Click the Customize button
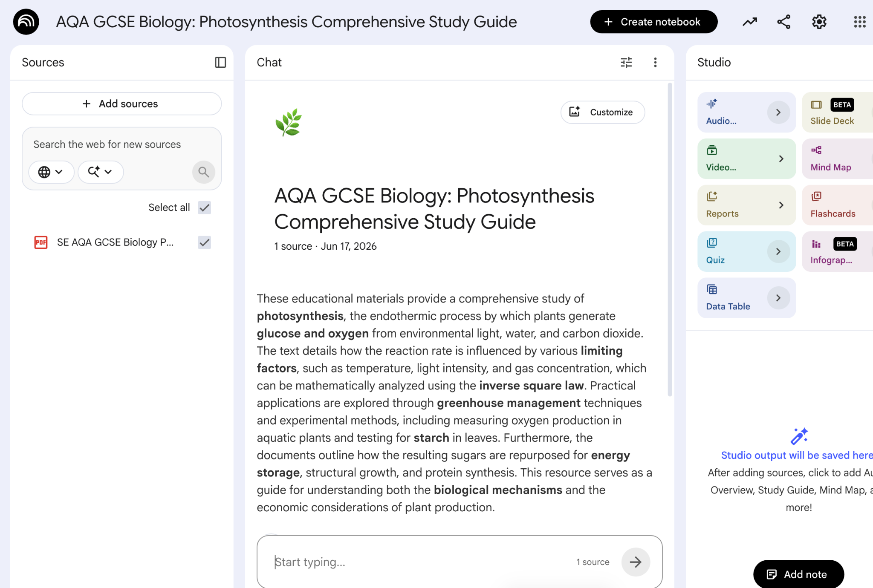 click(x=602, y=112)
